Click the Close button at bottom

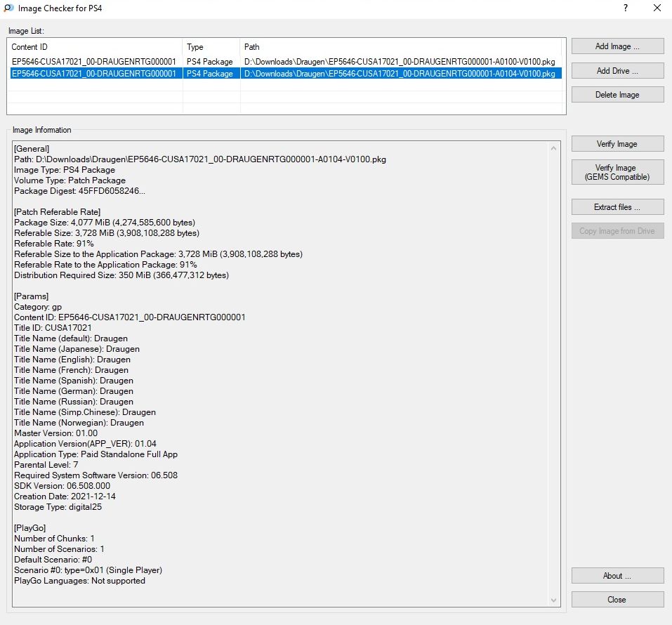617,600
